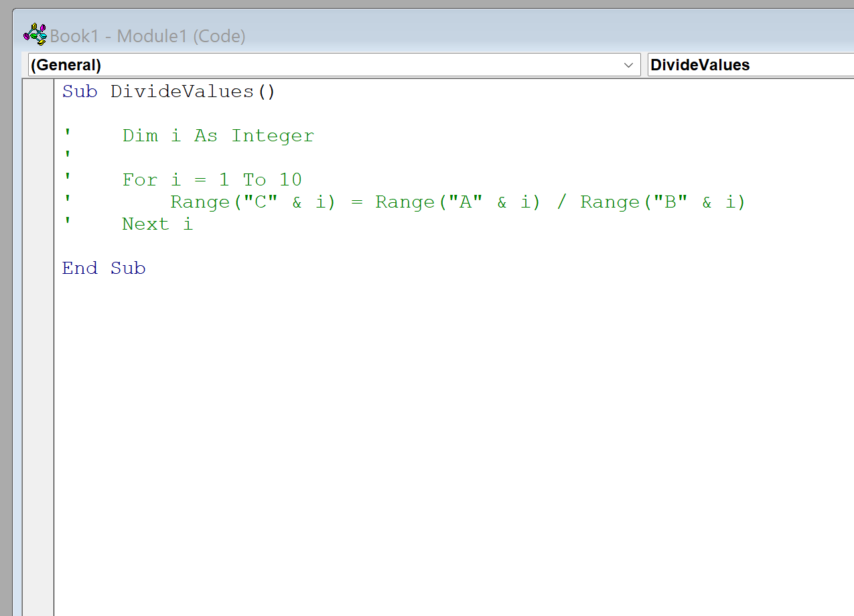Open the (General) object dropdown
This screenshot has width=854, height=616.
coord(334,65)
